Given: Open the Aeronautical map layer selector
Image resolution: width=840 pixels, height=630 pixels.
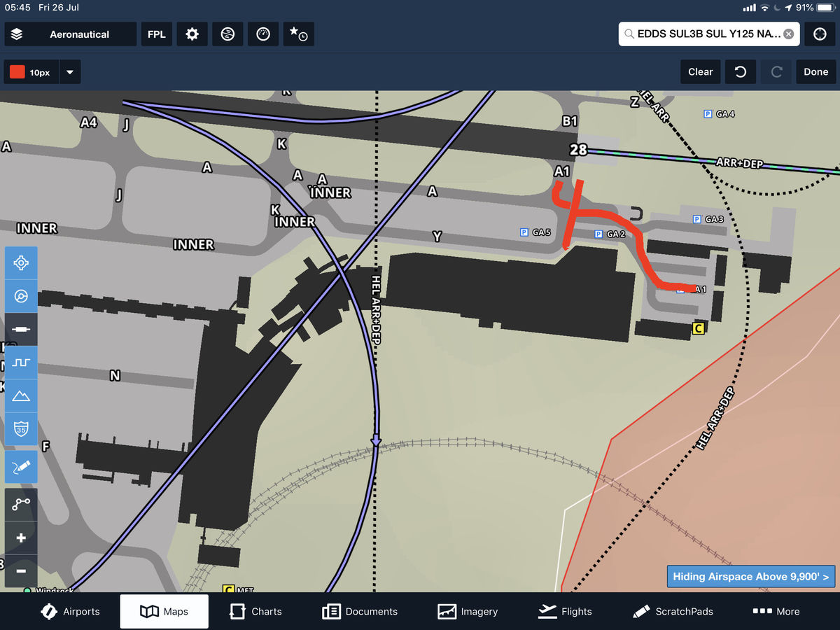Looking at the screenshot, I should coord(70,34).
